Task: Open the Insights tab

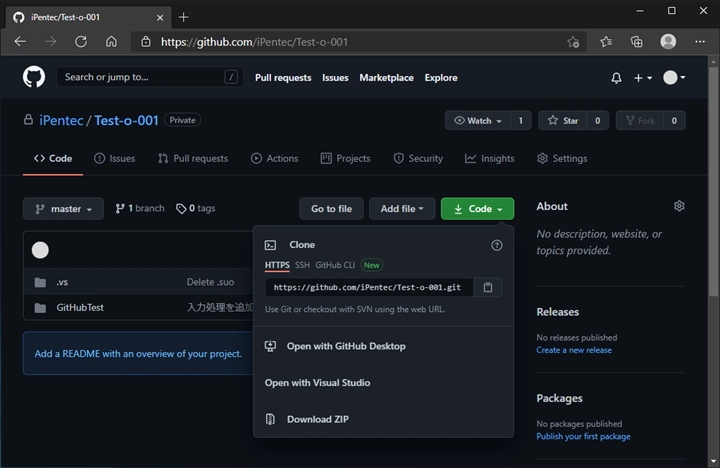Action: tap(489, 158)
